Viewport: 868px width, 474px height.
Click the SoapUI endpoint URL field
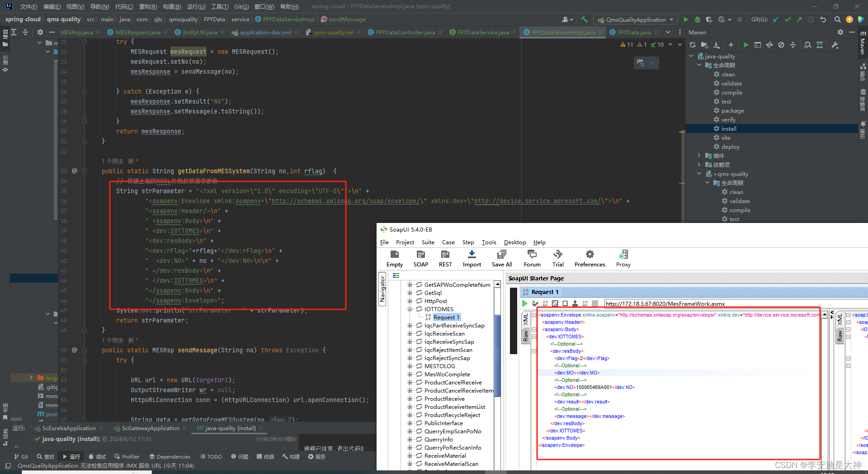736,303
